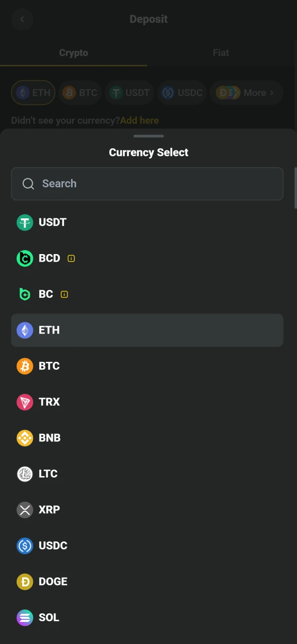Click the TRX Tron logo icon

[25, 401]
